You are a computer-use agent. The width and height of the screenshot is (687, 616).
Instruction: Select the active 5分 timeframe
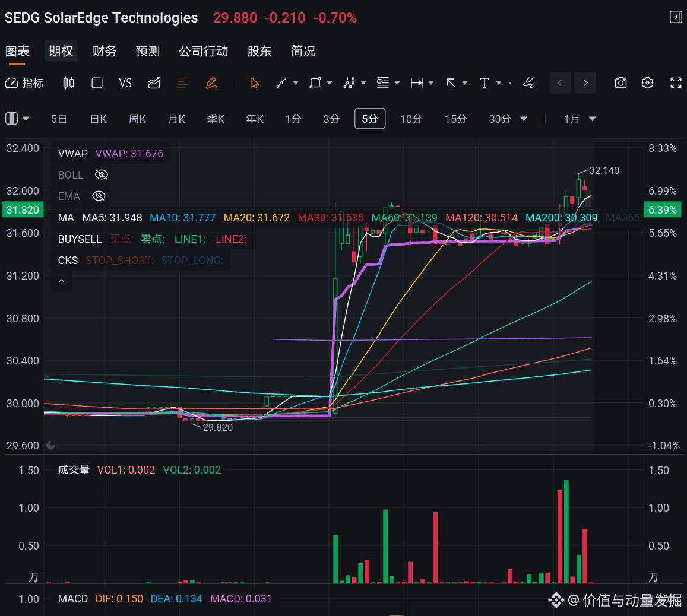[370, 119]
